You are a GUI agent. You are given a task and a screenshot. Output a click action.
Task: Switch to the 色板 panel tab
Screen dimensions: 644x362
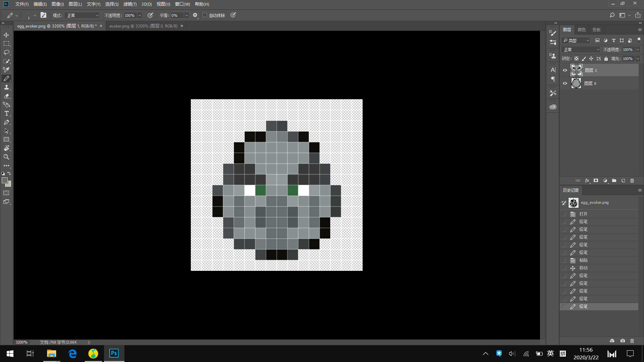596,29
